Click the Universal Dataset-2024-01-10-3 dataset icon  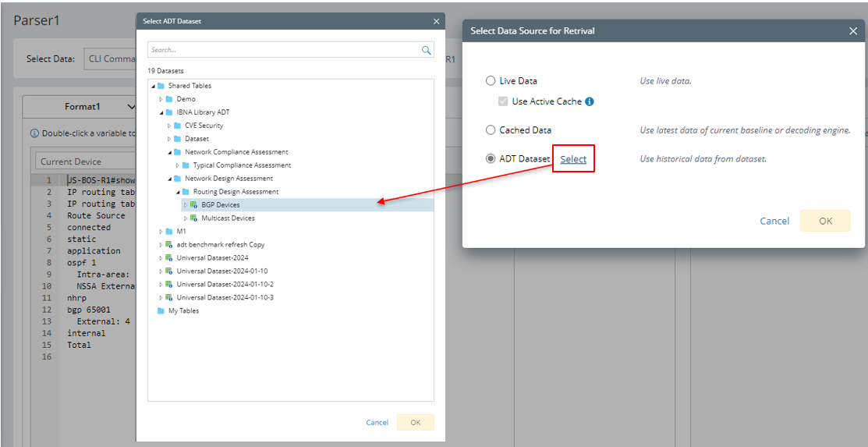click(168, 297)
